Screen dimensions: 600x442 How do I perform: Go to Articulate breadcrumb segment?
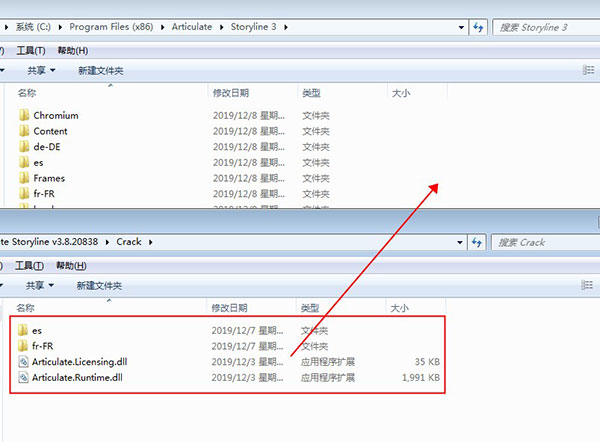click(192, 27)
